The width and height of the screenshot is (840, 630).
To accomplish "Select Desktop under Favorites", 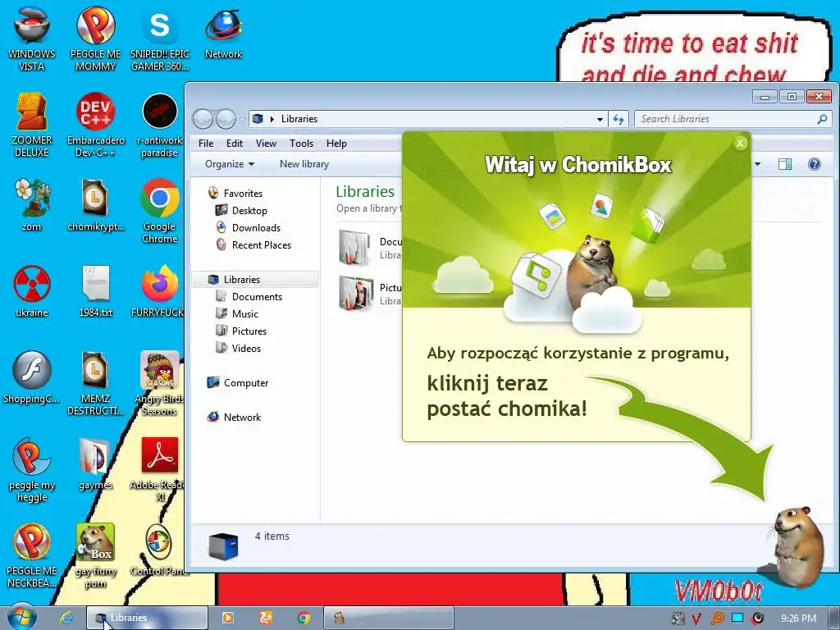I will pyautogui.click(x=241, y=211).
